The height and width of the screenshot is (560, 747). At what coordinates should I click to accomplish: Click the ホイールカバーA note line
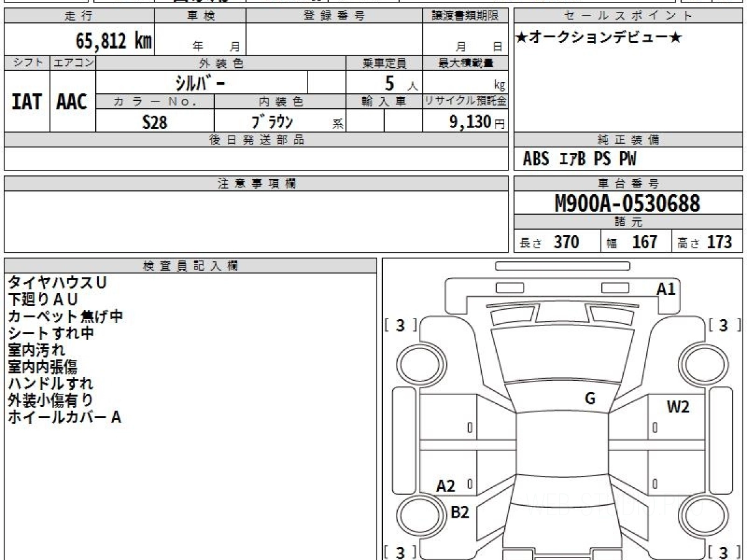click(64, 417)
